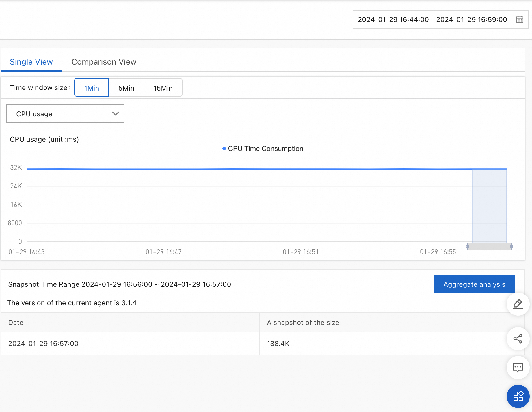The width and height of the screenshot is (532, 412).
Task: Click the 01-29 16:55 axis label
Action: pos(438,252)
